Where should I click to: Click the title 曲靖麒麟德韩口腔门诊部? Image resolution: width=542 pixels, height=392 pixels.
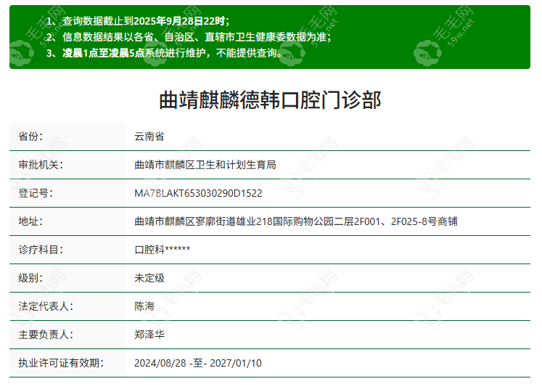pyautogui.click(x=270, y=100)
